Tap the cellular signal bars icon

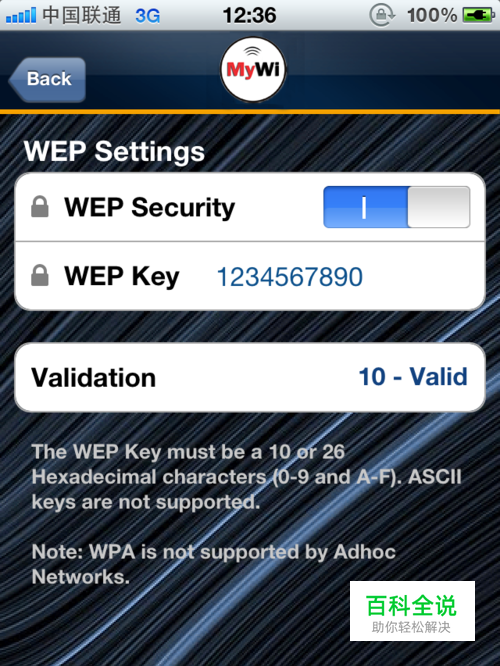tap(21, 16)
